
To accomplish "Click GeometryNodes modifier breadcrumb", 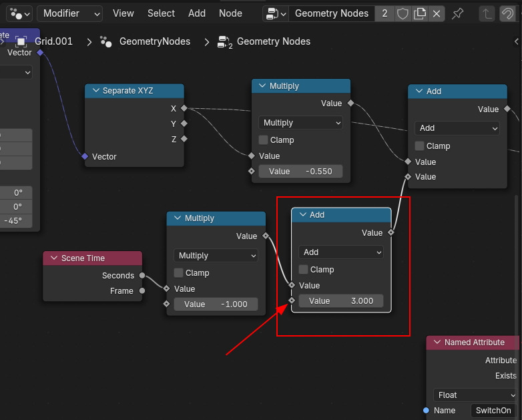I will [x=155, y=41].
